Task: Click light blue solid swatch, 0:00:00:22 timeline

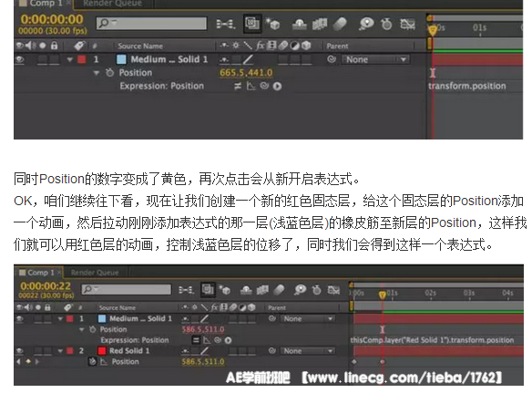Action: [102, 318]
